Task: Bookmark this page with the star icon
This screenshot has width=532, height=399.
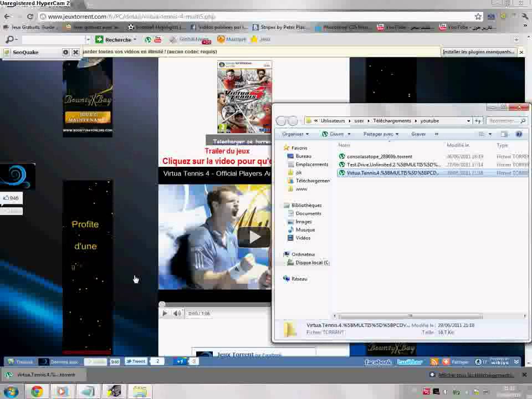Action: pos(478,16)
